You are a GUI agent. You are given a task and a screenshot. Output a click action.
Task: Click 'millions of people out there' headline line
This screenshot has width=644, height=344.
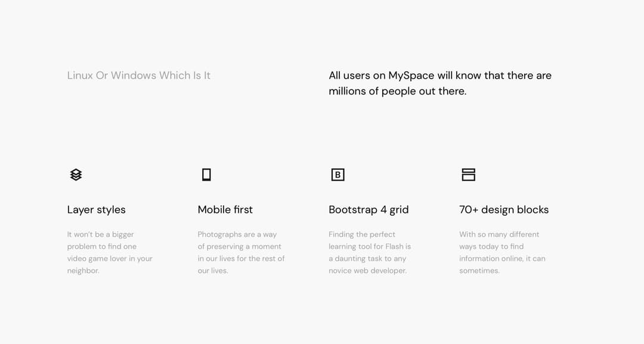point(397,91)
